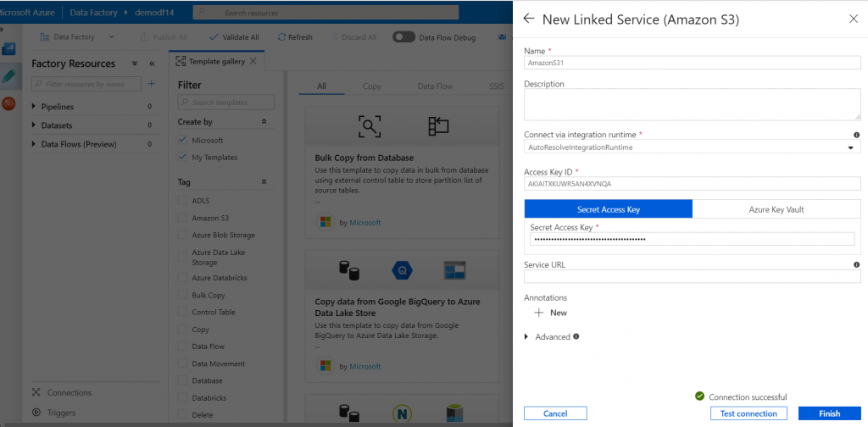Click Test connection button
868x427 pixels.
(x=748, y=413)
